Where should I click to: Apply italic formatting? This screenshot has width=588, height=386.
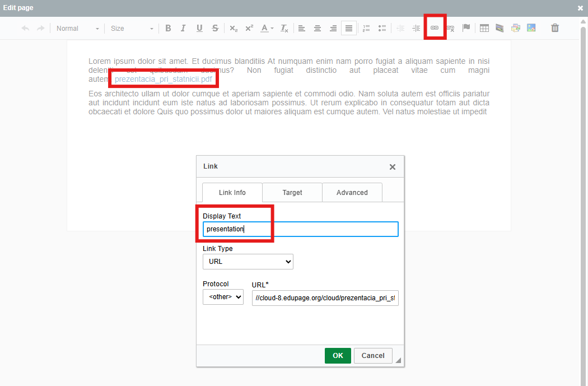pos(183,29)
